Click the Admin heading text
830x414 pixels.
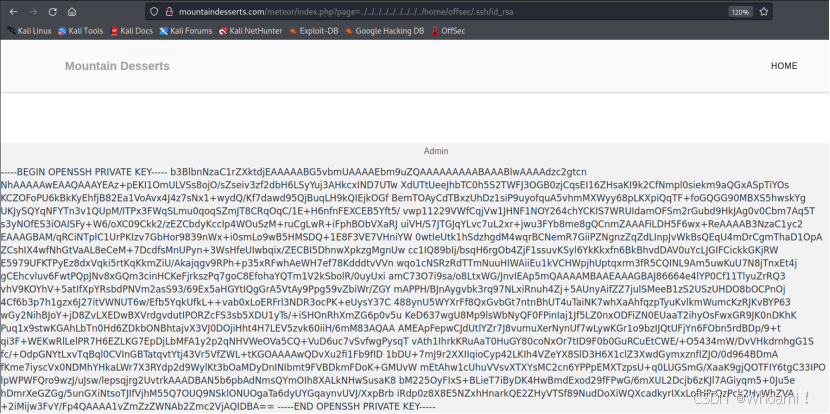tap(436, 151)
